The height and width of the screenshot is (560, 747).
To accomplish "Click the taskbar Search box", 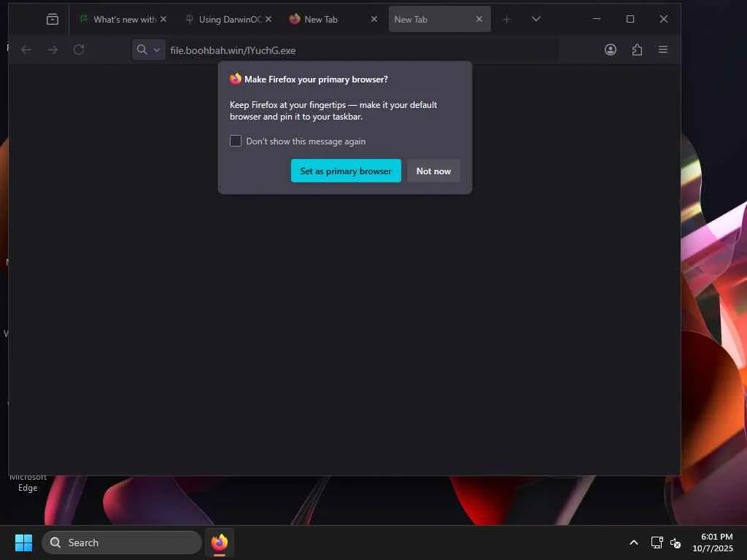I will (x=122, y=542).
